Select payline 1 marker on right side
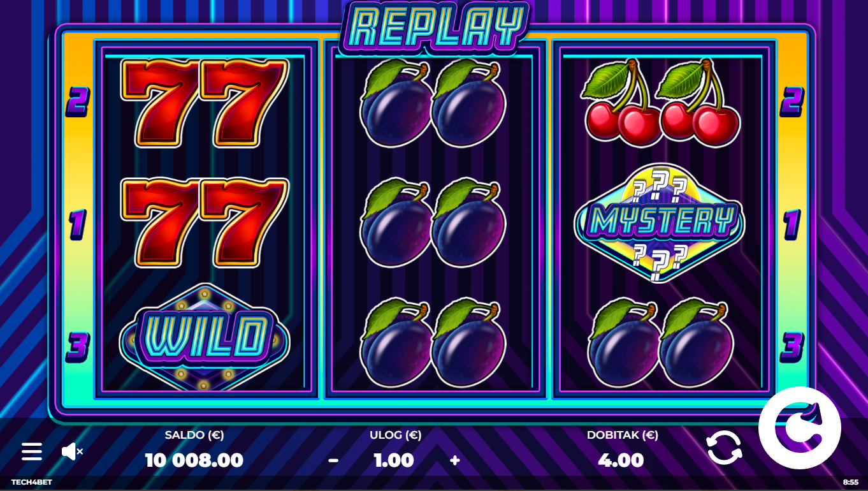This screenshot has width=868, height=491. (x=791, y=225)
